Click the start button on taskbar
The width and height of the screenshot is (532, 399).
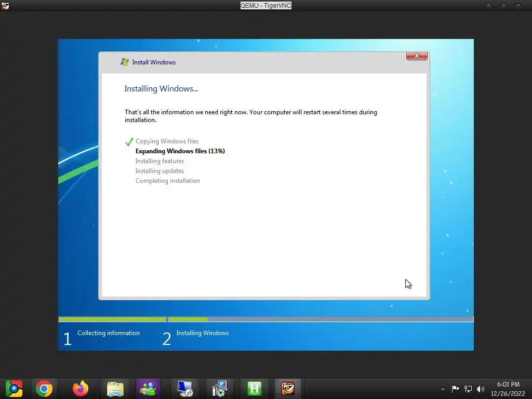(14, 389)
